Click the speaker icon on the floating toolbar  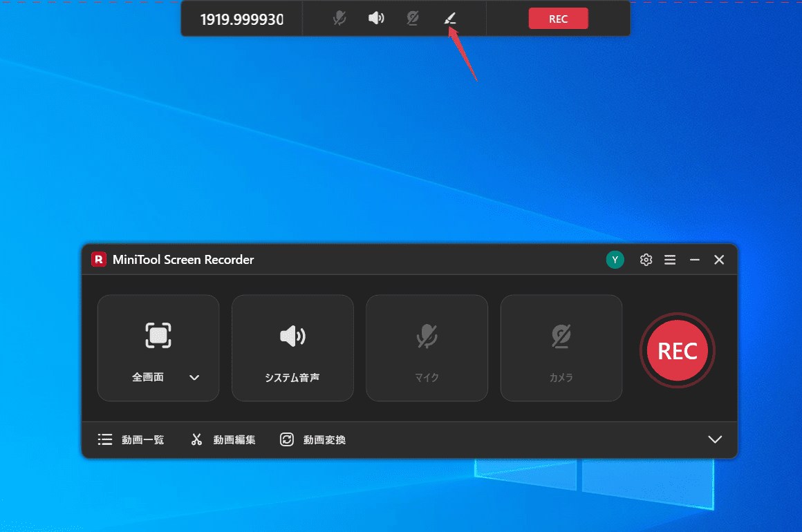coord(376,18)
